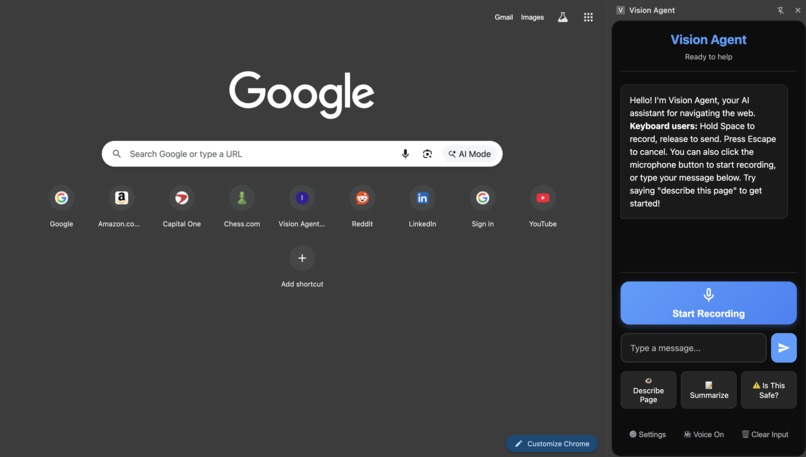Click the Vision Agent heading text
The height and width of the screenshot is (457, 806).
[x=708, y=40]
